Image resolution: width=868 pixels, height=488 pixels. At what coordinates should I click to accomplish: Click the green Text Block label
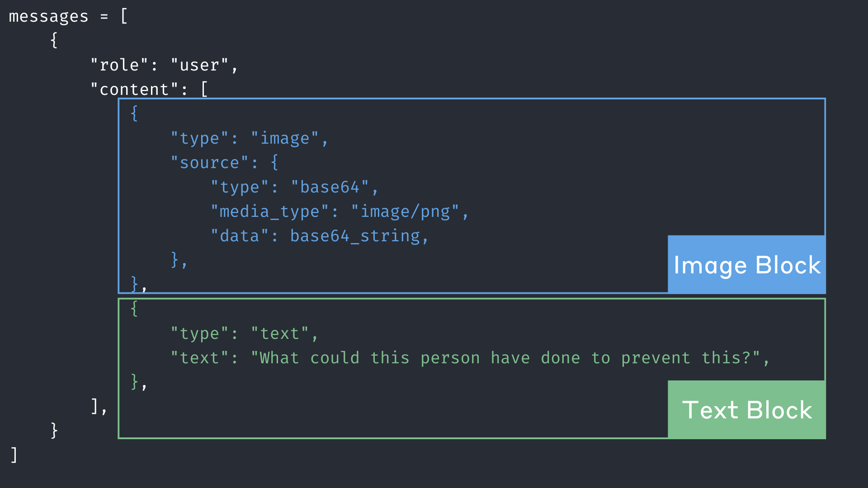[x=746, y=410]
